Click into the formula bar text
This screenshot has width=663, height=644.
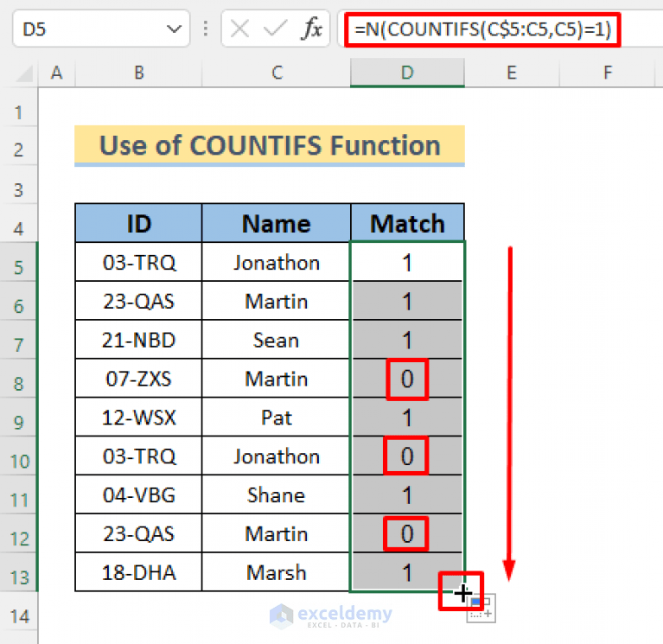pos(482,29)
